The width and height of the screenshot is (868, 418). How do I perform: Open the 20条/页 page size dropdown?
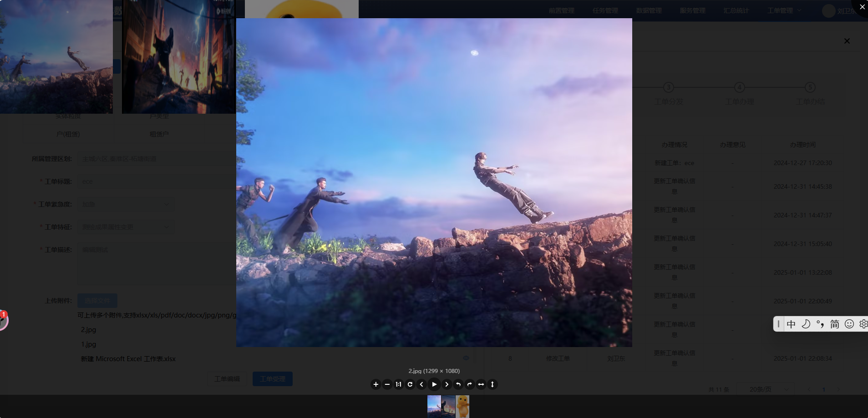coord(765,389)
